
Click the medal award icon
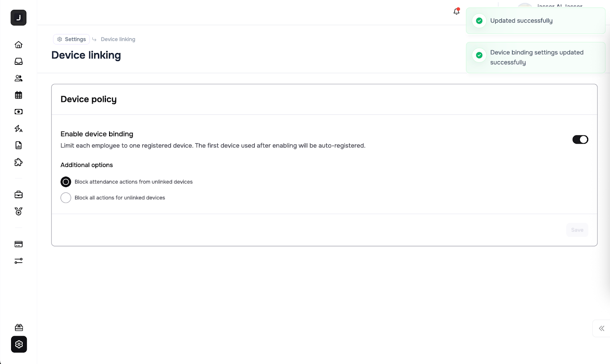pos(18,212)
